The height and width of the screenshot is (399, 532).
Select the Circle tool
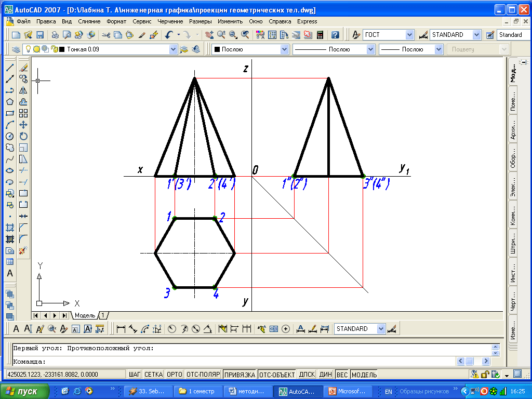[x=10, y=137]
